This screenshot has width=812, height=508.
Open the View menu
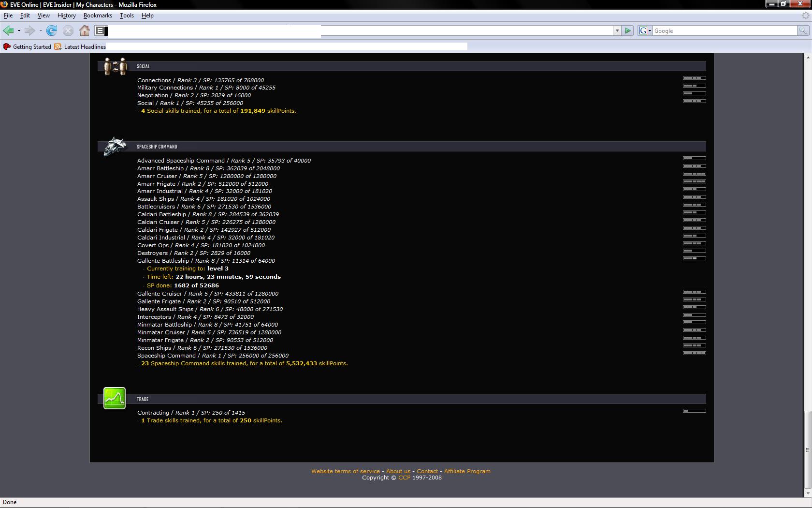point(43,15)
